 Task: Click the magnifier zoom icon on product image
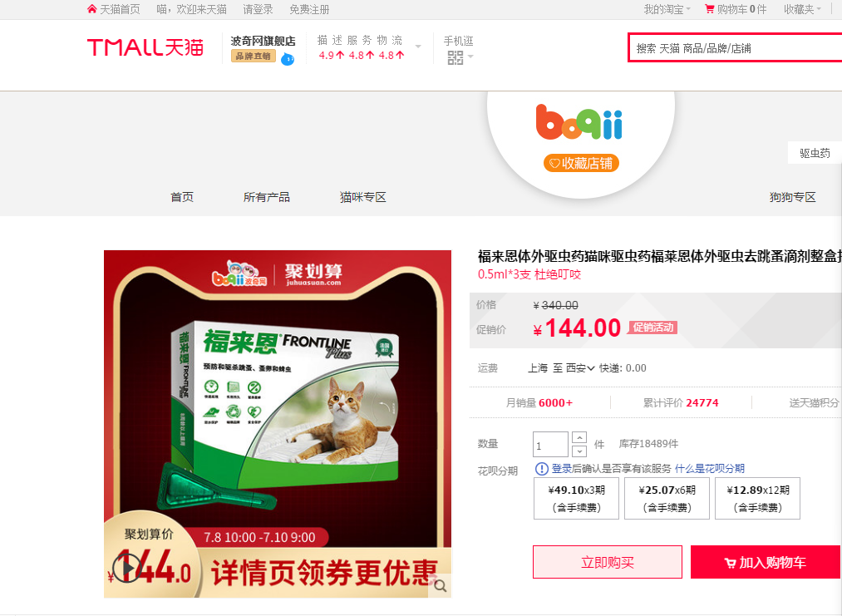tap(441, 586)
